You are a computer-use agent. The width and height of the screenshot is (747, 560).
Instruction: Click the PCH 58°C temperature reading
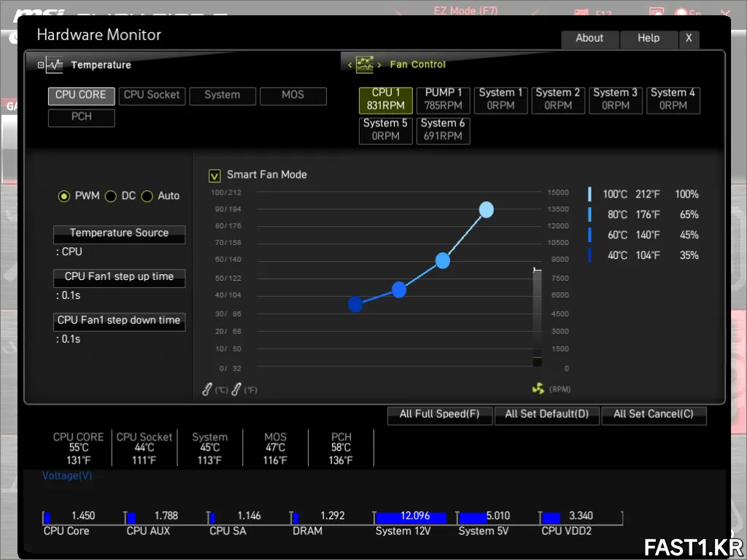click(341, 448)
